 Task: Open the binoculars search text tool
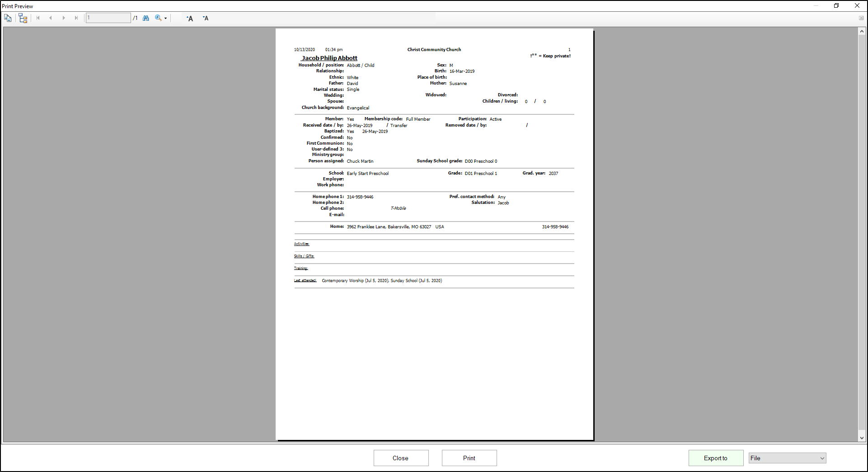pos(146,18)
